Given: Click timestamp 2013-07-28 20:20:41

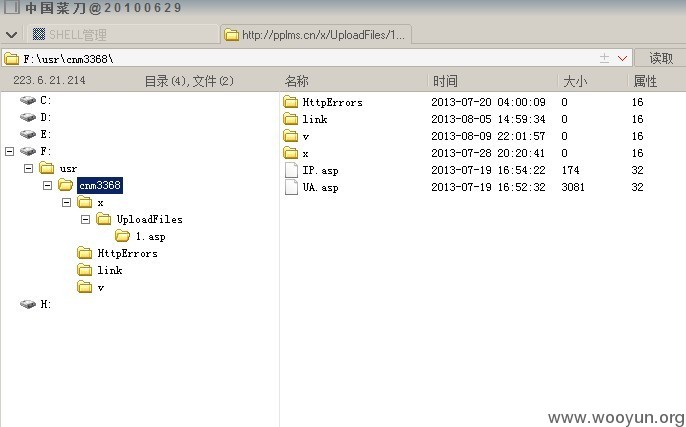Looking at the screenshot, I should tap(488, 153).
